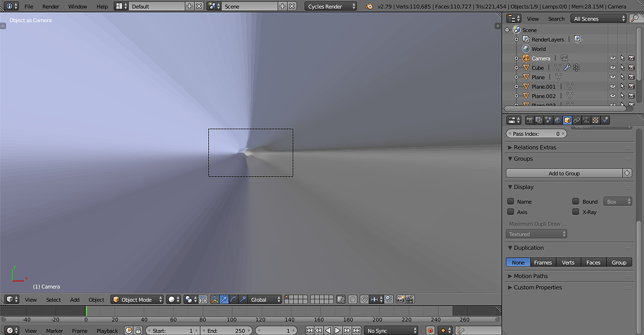The image size is (644, 335).
Task: Select the rotate manipulator arc
Action: click(x=234, y=300)
